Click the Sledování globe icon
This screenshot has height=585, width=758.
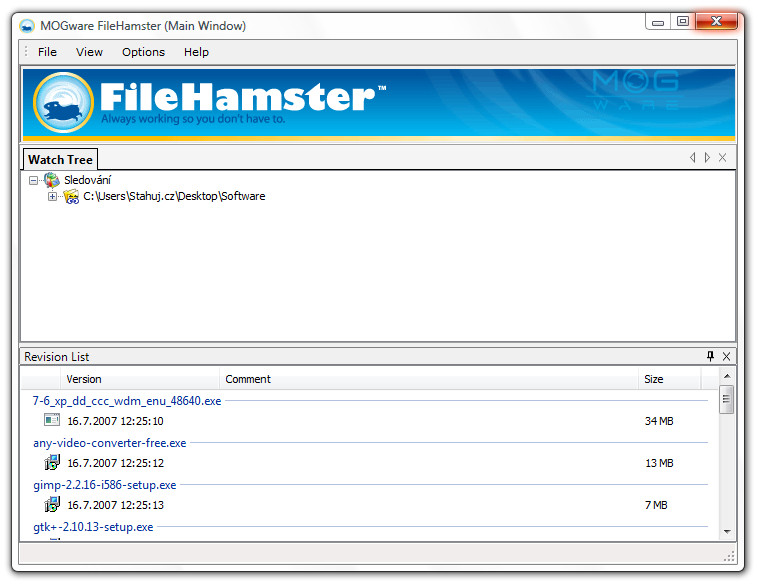pyautogui.click(x=52, y=180)
